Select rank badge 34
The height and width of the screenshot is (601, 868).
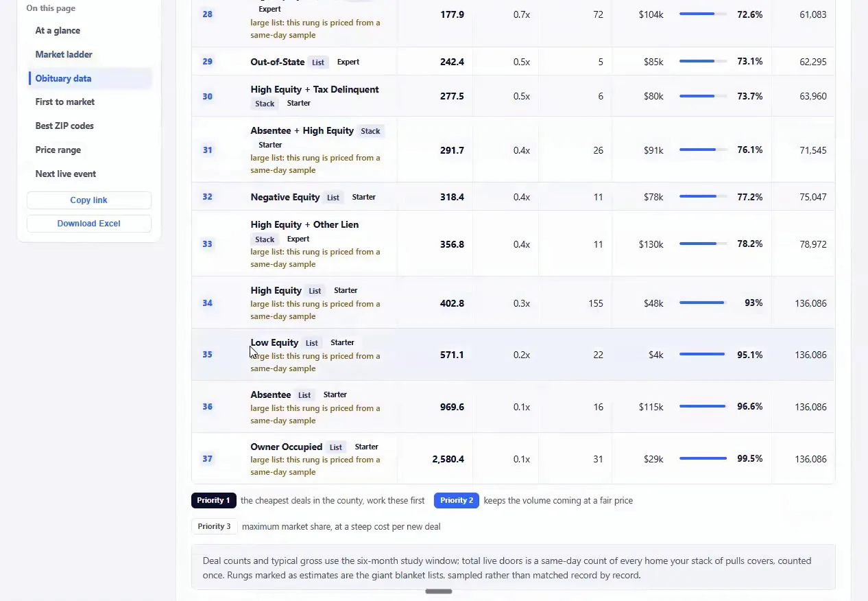point(207,303)
